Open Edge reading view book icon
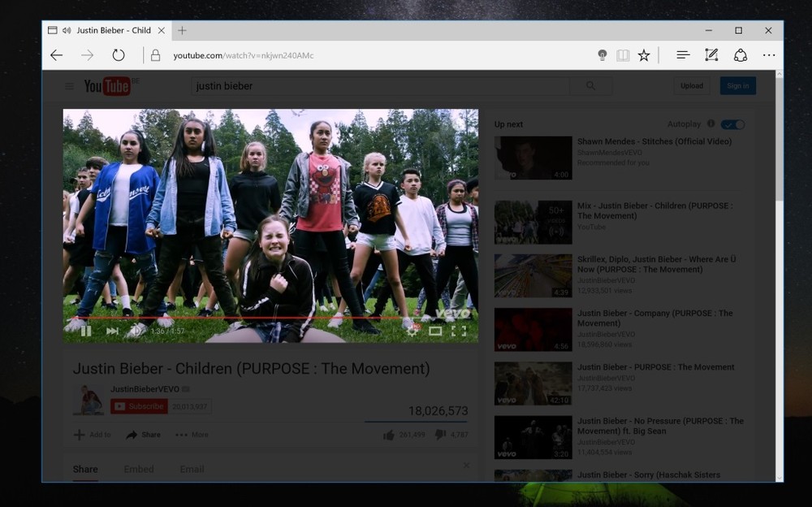Image resolution: width=812 pixels, height=507 pixels. coord(623,55)
